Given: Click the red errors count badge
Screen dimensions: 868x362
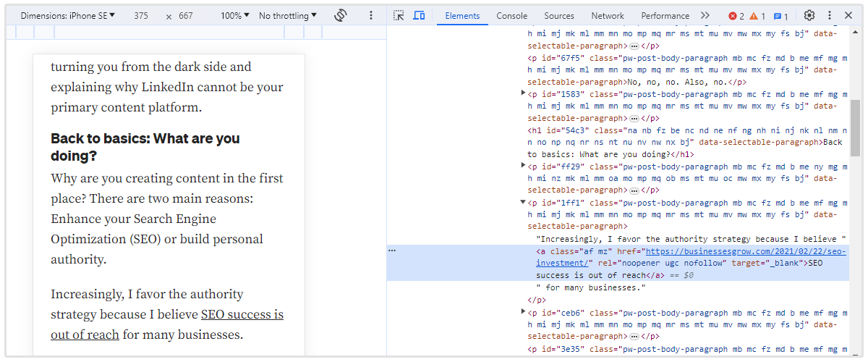Looking at the screenshot, I should (x=736, y=16).
